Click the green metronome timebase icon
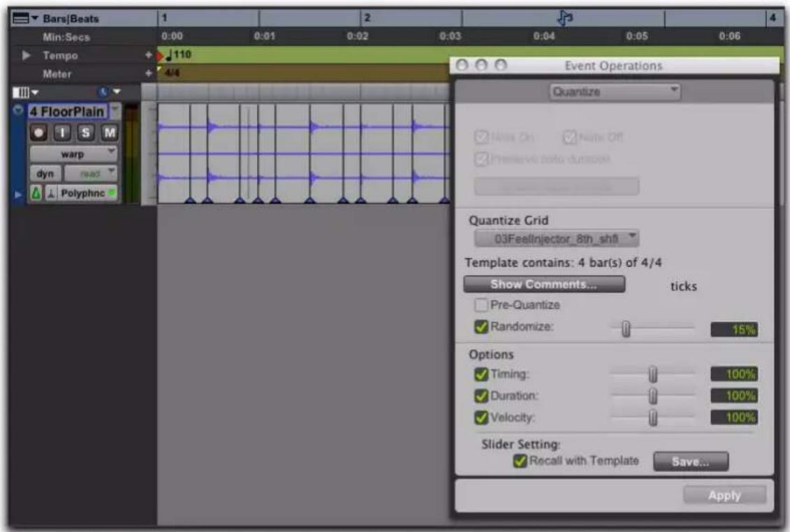 tap(36, 193)
